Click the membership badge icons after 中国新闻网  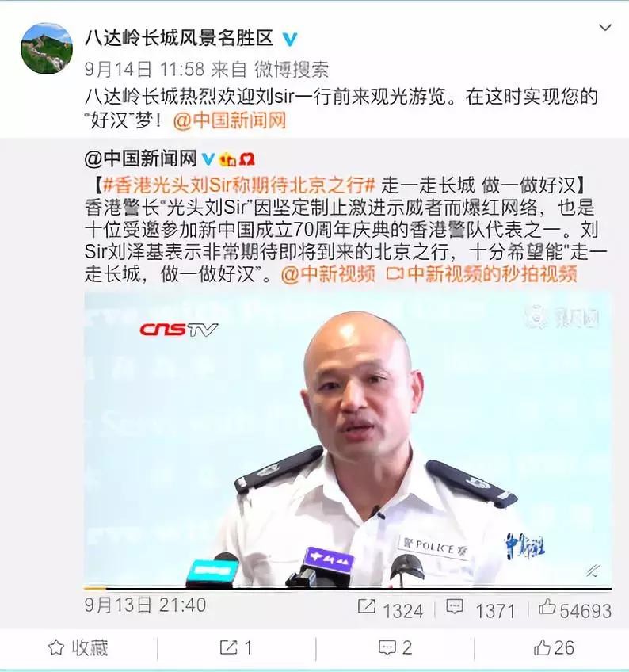237,159
